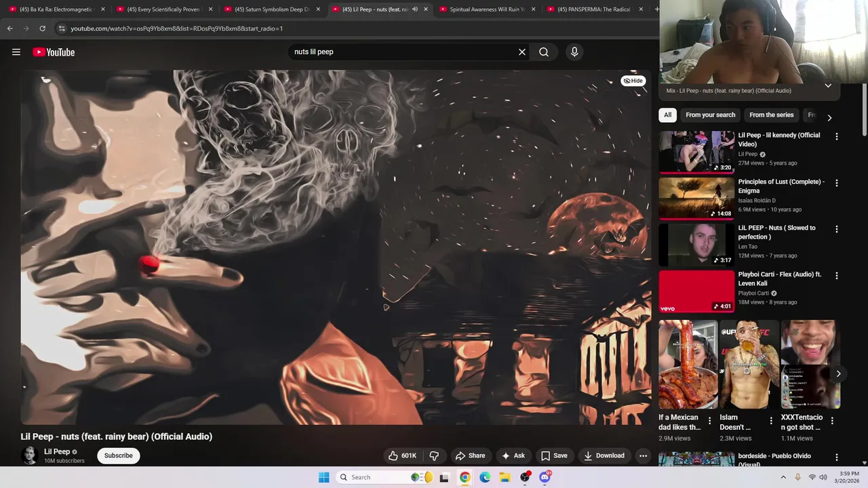View site information icon in address bar
Image resolution: width=868 pixels, height=488 pixels.
click(x=62, y=28)
